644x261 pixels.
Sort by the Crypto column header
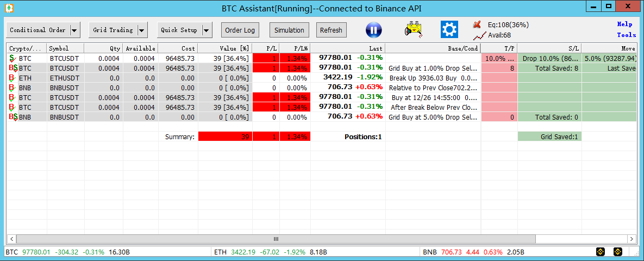pos(27,48)
